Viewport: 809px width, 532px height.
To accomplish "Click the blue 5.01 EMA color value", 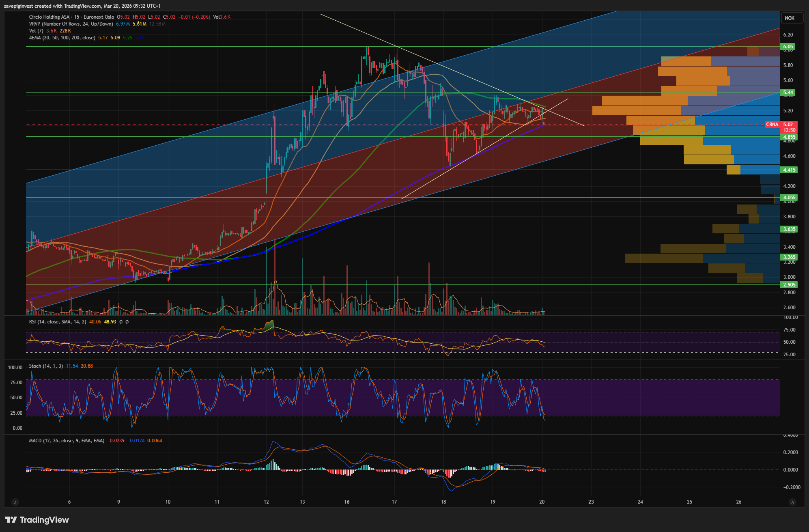I will coord(140,38).
